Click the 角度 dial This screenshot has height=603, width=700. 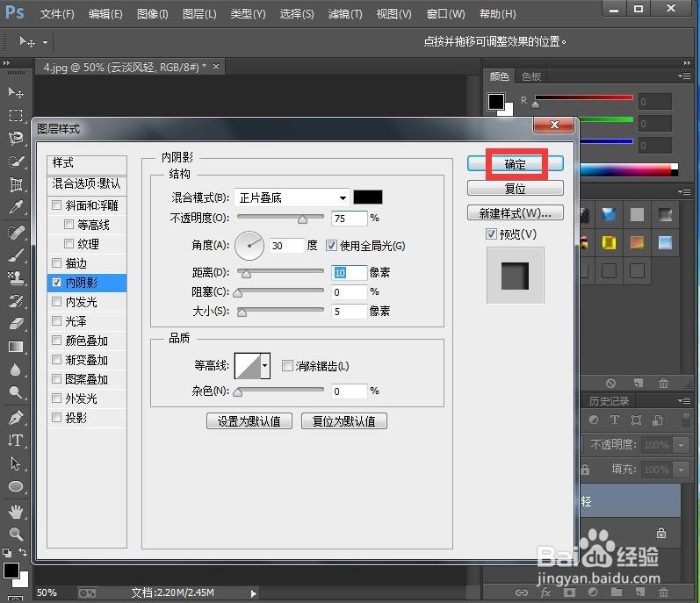(x=249, y=245)
